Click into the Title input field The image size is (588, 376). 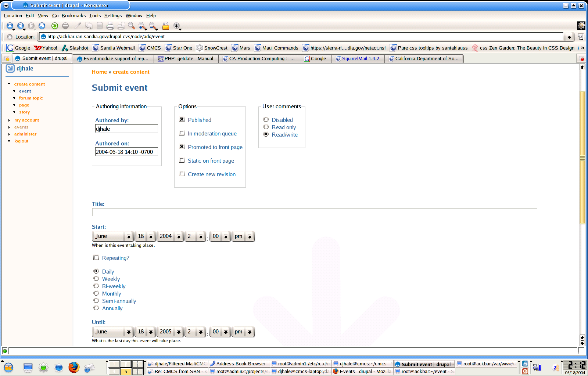(314, 212)
